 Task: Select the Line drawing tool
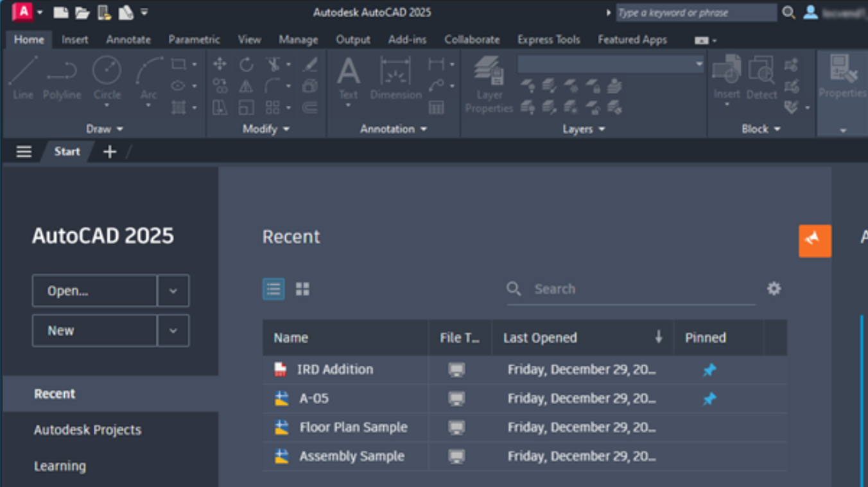tap(23, 77)
